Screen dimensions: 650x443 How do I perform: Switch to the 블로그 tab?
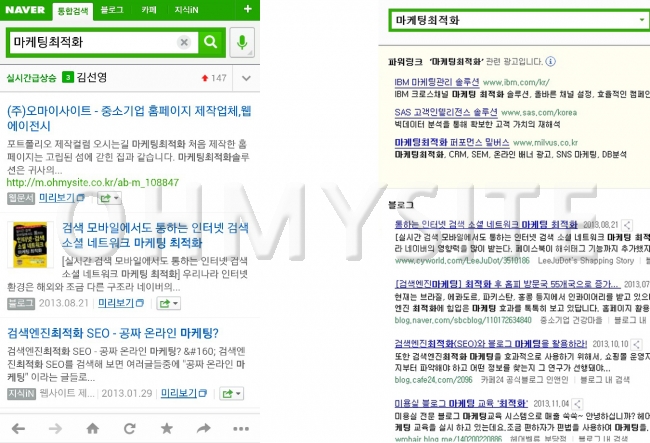click(x=112, y=10)
